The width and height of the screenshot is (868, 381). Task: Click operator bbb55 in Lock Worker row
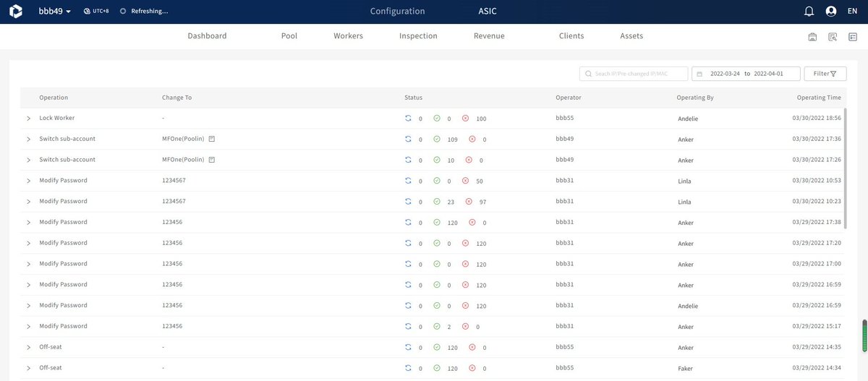point(565,118)
